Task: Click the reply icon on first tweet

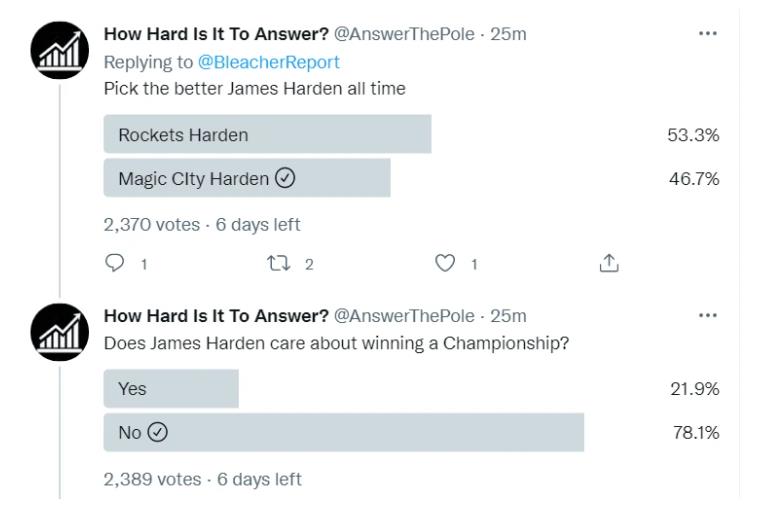Action: tap(112, 264)
